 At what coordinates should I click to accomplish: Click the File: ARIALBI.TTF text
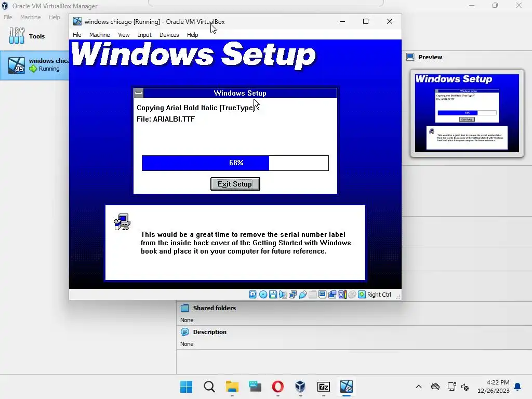[166, 119]
